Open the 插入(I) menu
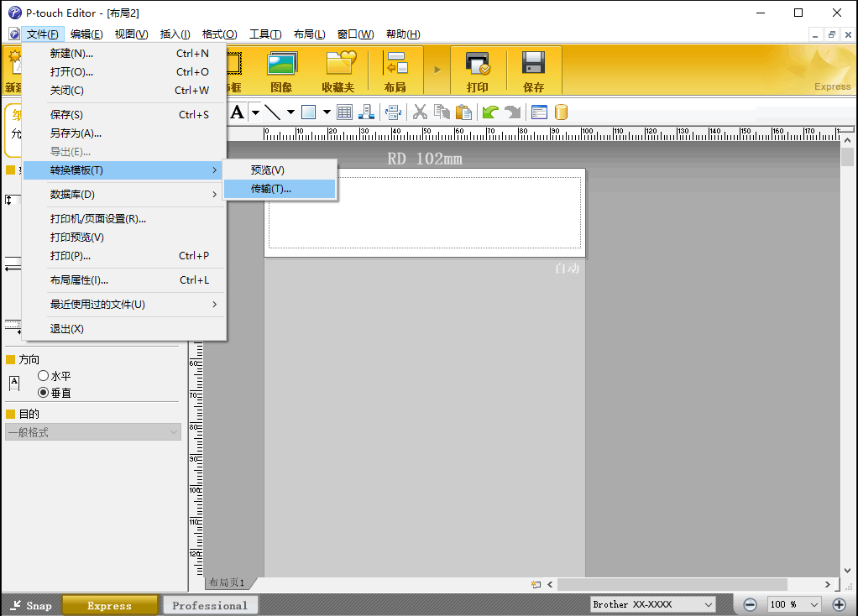The height and width of the screenshot is (616, 858). pyautogui.click(x=175, y=34)
